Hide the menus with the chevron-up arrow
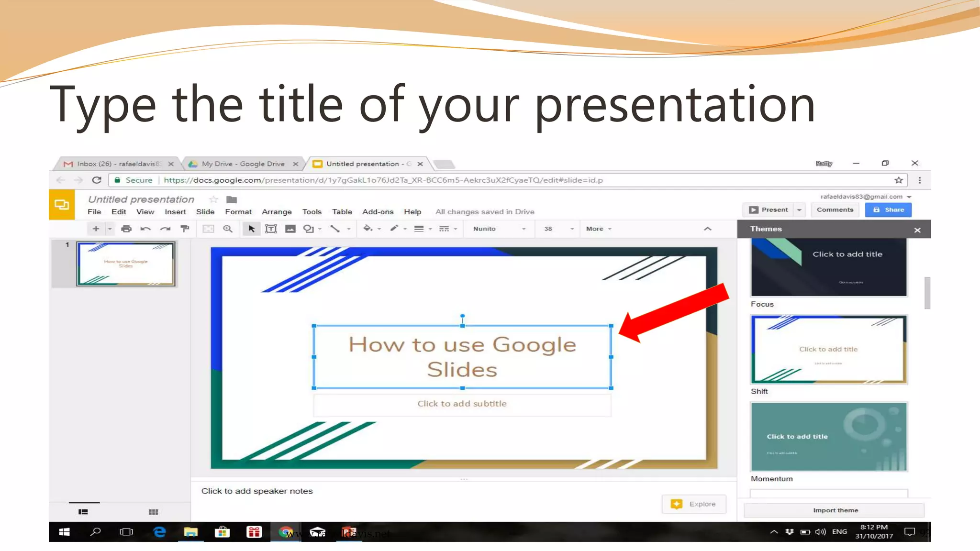Screen dimensions: 980x551 pos(707,229)
